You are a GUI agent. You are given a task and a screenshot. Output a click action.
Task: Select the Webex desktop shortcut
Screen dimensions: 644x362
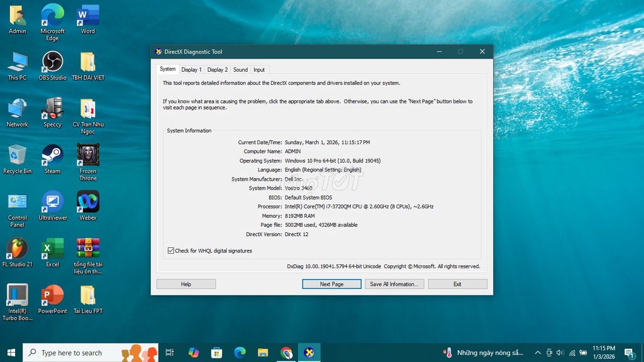click(88, 206)
